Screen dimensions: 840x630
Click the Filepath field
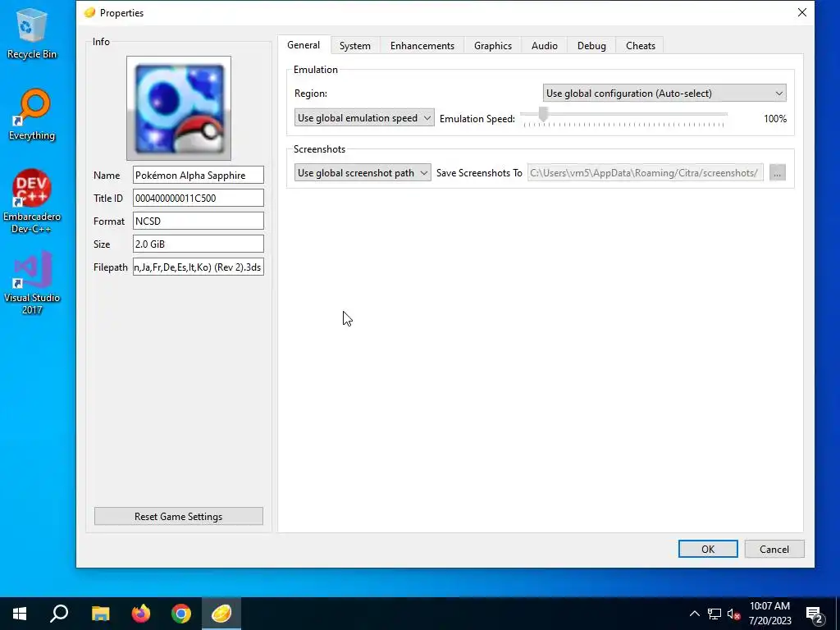coord(199,267)
